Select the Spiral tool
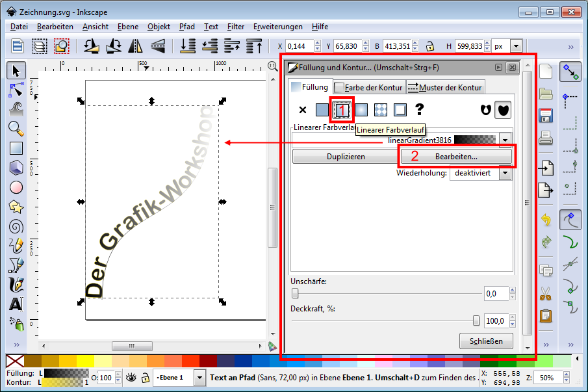 pos(16,226)
